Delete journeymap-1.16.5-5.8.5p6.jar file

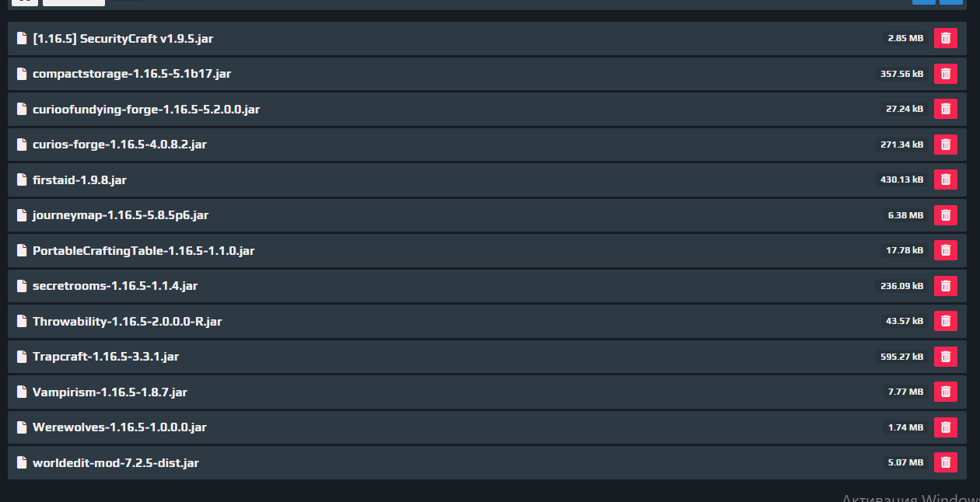pos(945,215)
